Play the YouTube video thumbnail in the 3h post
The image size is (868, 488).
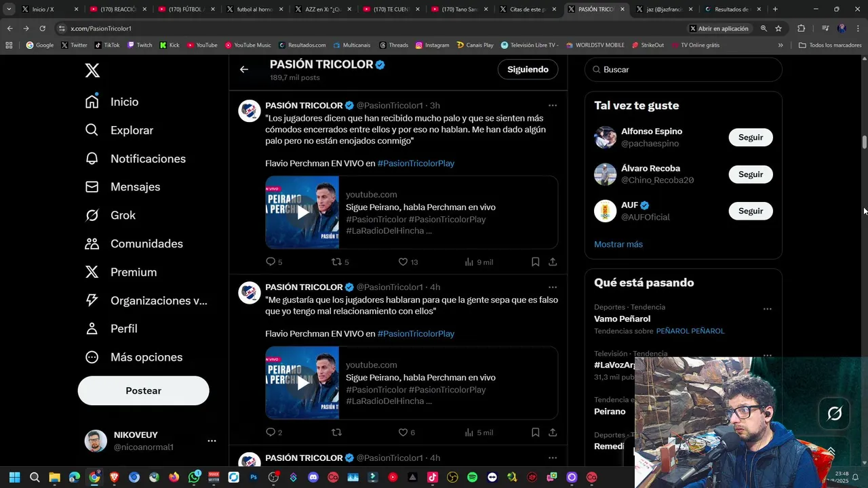click(302, 212)
